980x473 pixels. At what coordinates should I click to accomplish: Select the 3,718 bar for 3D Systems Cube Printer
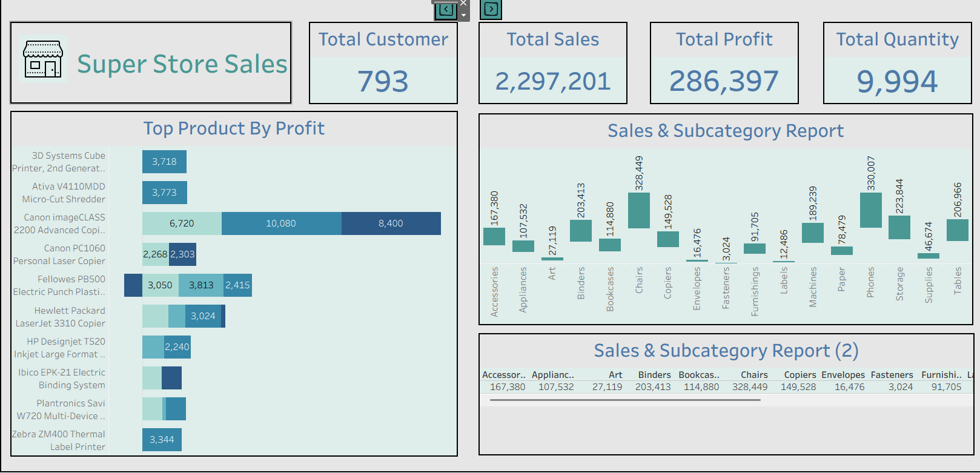(x=164, y=162)
